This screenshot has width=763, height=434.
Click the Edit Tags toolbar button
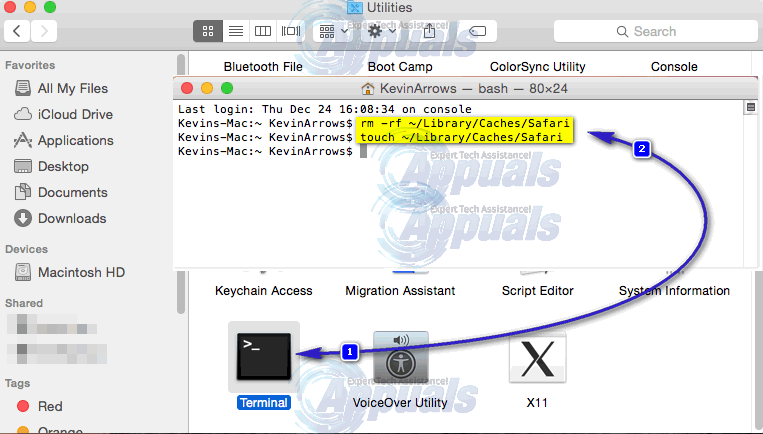tap(477, 32)
